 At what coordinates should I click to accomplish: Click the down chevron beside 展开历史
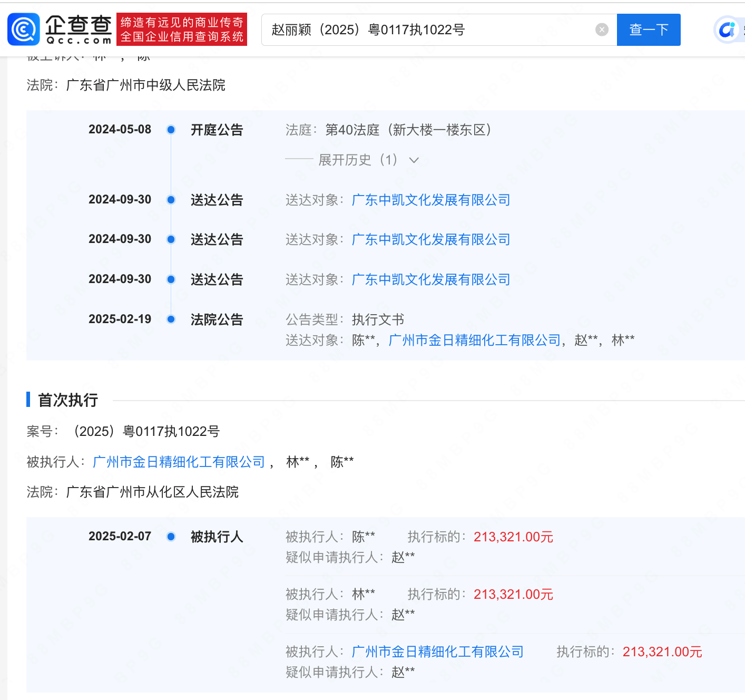414,160
